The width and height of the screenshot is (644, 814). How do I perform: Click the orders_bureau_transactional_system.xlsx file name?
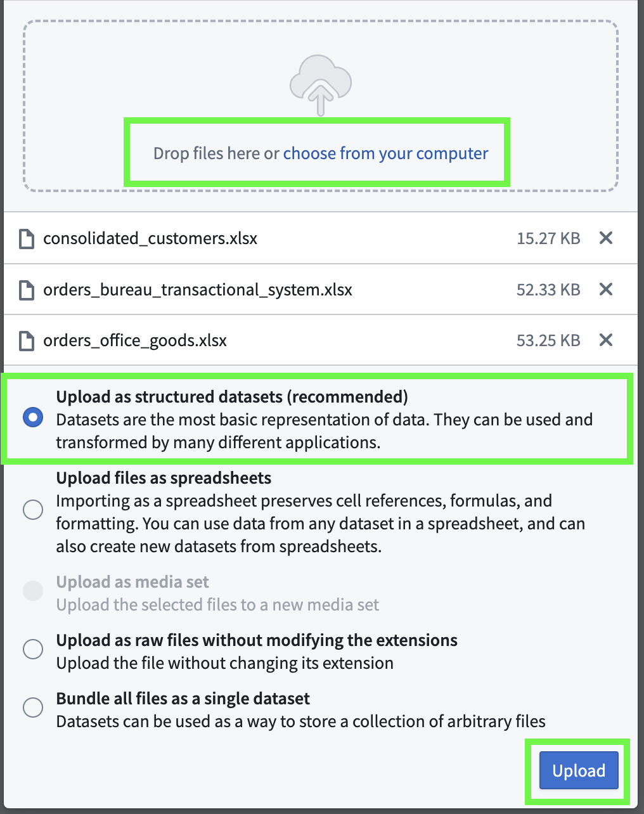click(x=197, y=290)
